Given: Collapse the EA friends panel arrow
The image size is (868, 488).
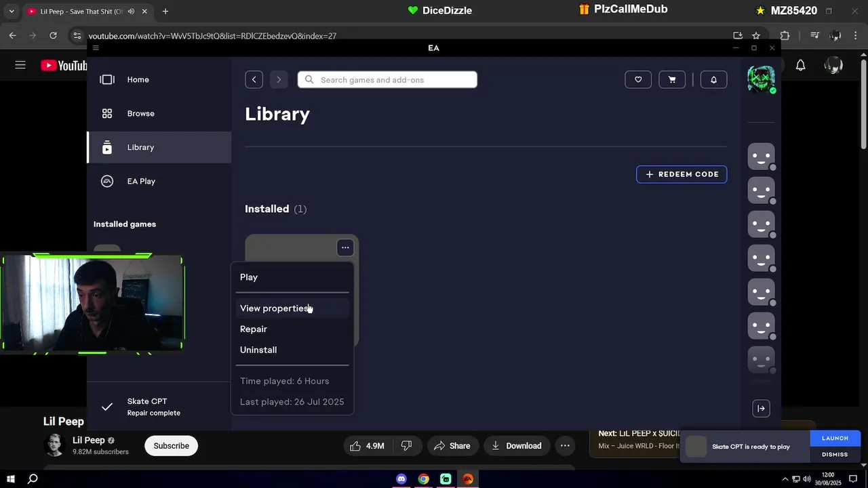Looking at the screenshot, I should (x=761, y=408).
